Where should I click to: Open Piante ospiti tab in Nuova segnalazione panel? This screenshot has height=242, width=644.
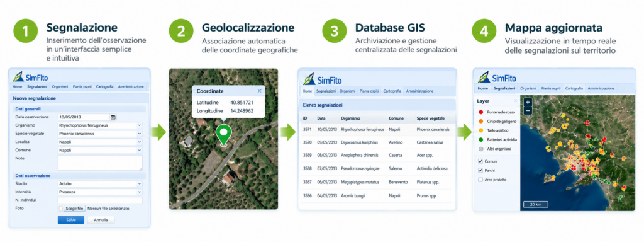(82, 87)
